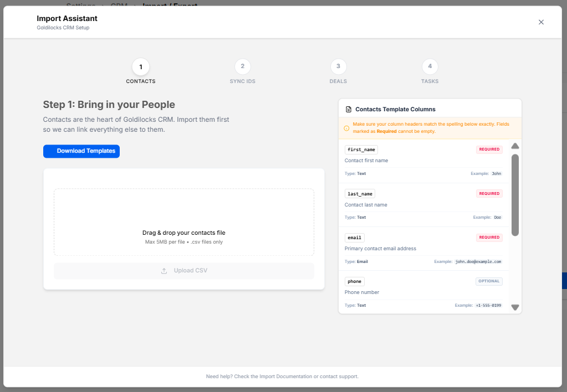567x392 pixels.
Task: Click the Step 1: Bring in your People heading
Action: pyautogui.click(x=109, y=105)
